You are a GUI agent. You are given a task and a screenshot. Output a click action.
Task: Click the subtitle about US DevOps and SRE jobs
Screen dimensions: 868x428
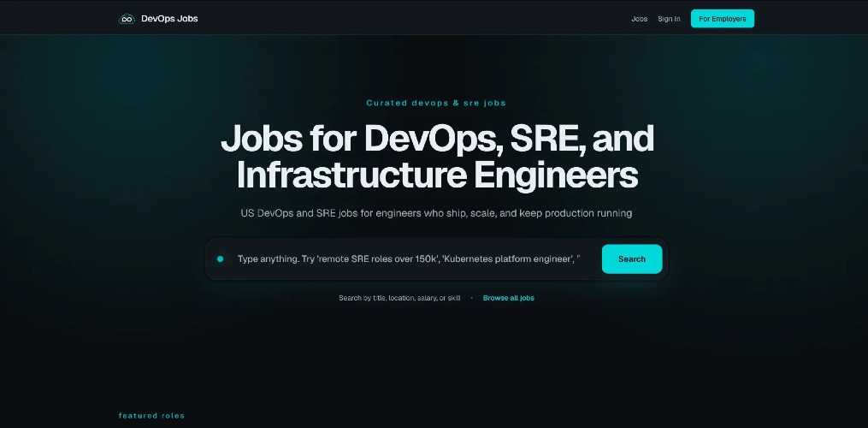point(436,213)
